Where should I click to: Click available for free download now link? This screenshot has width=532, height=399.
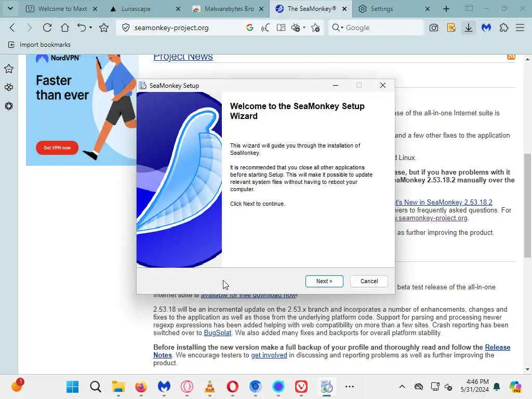pyautogui.click(x=249, y=296)
